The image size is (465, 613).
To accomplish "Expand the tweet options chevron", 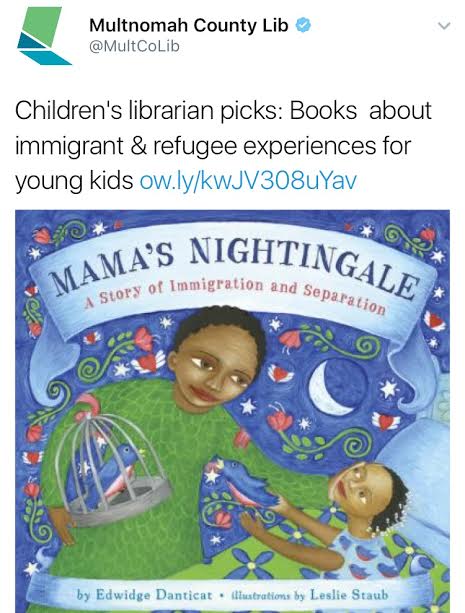I will [444, 26].
